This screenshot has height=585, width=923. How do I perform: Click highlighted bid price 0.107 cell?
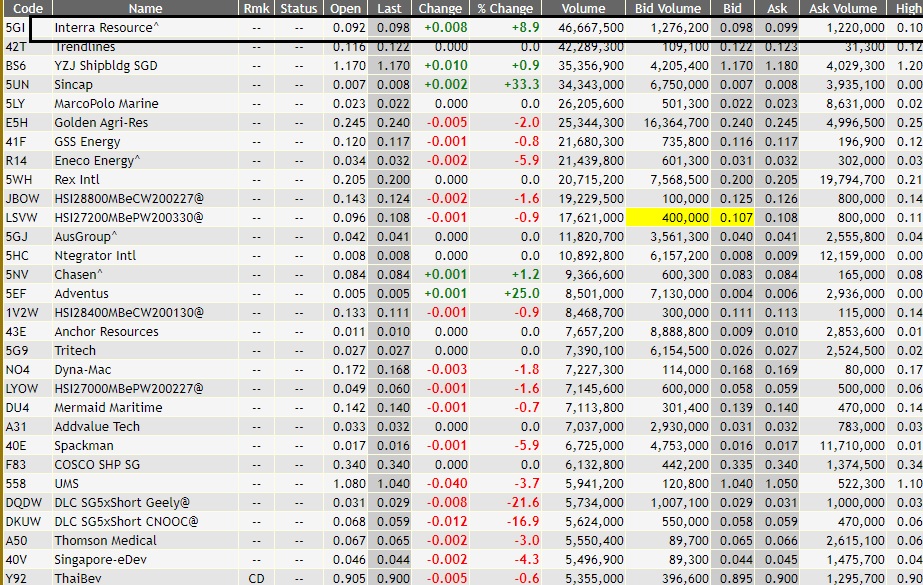(x=732, y=218)
